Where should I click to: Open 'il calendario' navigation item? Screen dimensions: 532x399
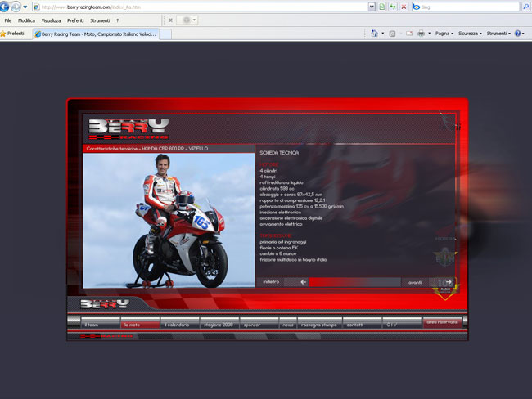pos(180,325)
